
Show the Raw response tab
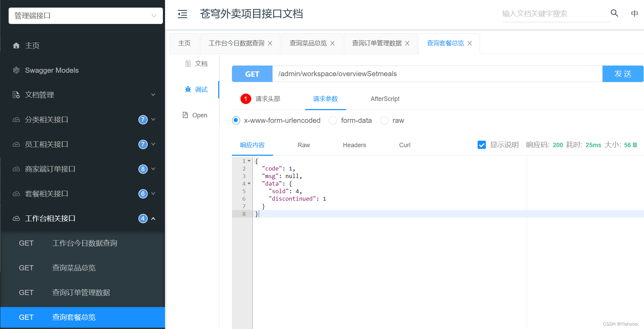pos(304,145)
